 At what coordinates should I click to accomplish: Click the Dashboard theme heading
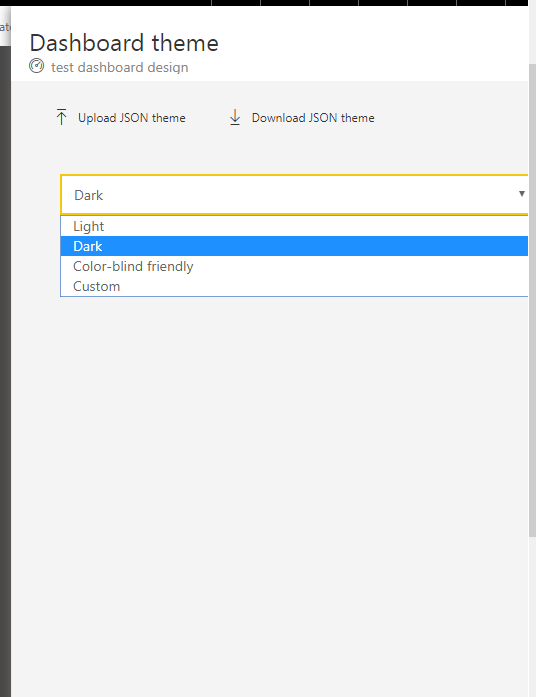click(124, 43)
